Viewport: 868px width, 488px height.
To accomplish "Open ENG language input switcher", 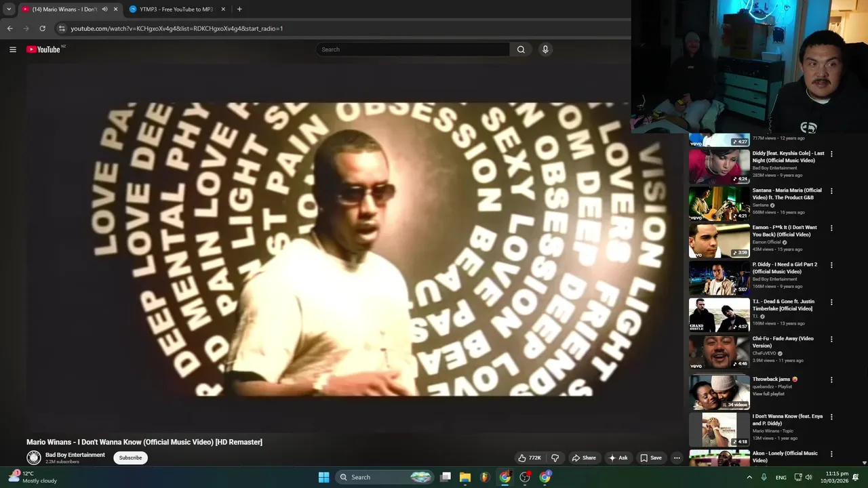I will point(781,478).
